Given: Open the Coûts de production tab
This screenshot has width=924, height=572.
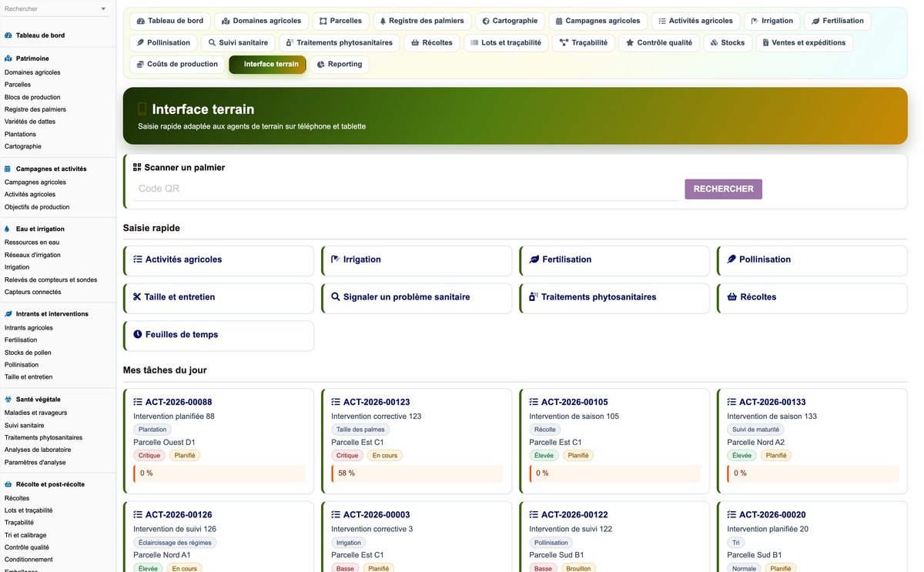Looking at the screenshot, I should click(177, 64).
